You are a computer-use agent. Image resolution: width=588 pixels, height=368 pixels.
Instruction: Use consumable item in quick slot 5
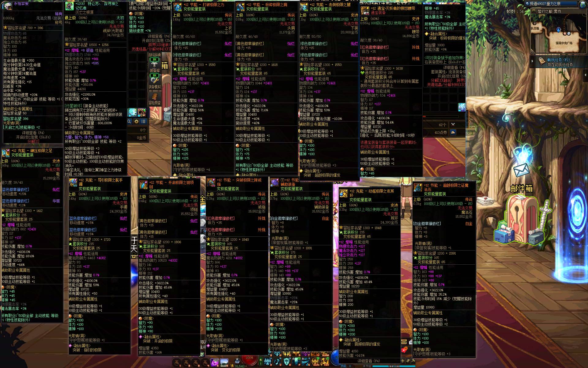(x=215, y=362)
